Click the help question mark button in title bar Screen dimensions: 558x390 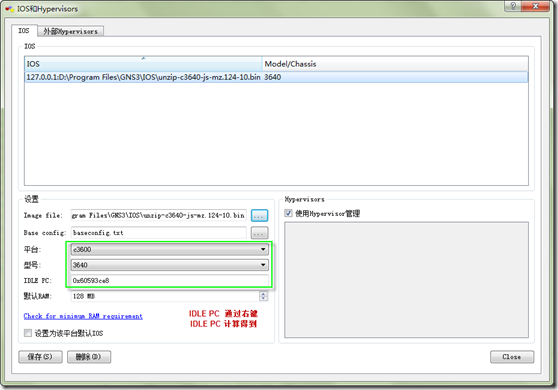(513, 6)
